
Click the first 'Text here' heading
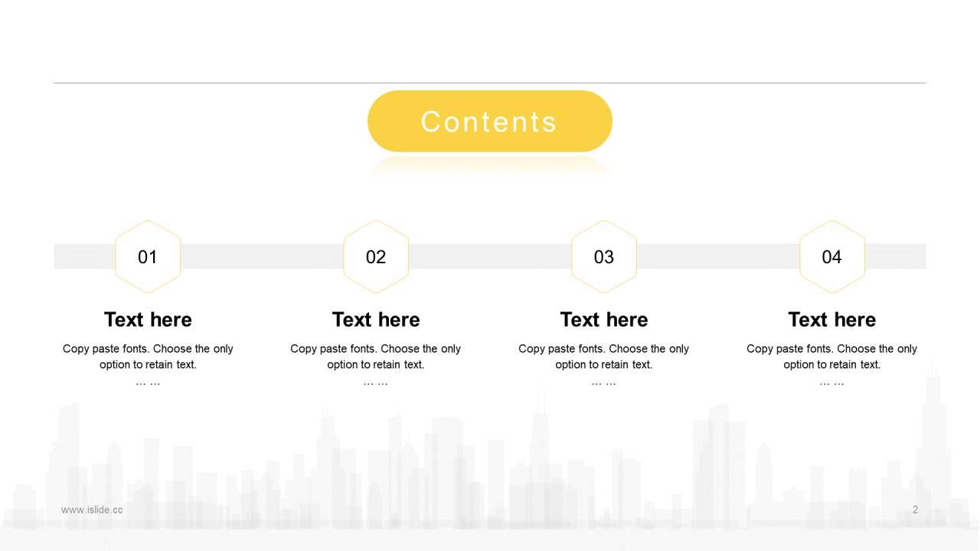[148, 319]
